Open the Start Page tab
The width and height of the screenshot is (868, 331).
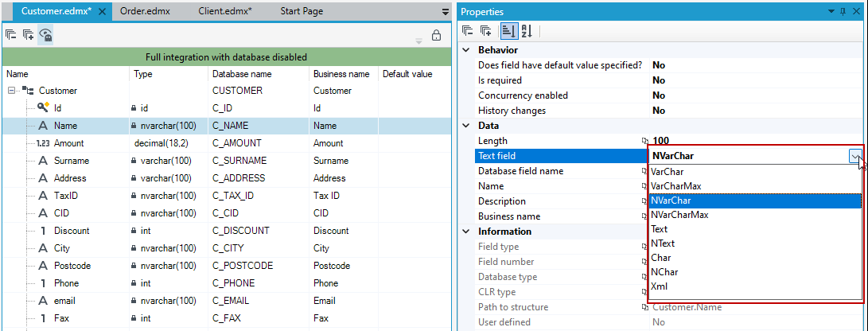[x=302, y=11]
